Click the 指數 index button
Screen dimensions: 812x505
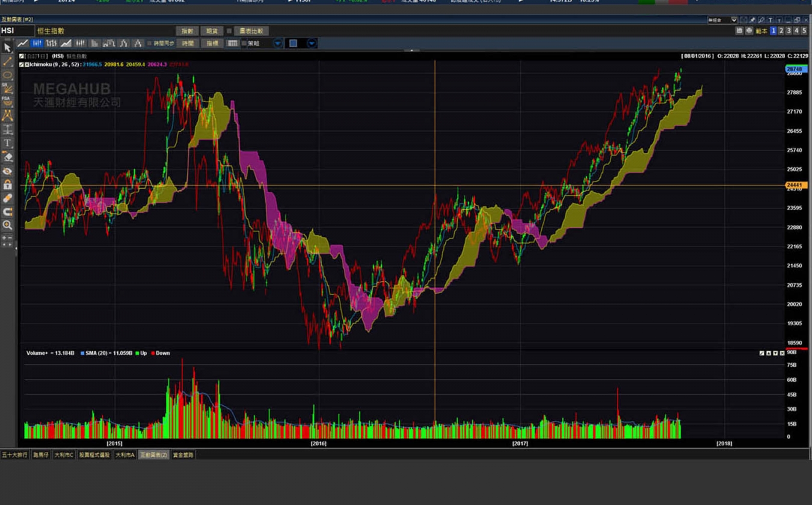(x=187, y=31)
